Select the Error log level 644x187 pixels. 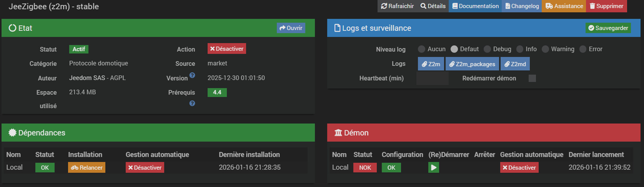pos(583,49)
